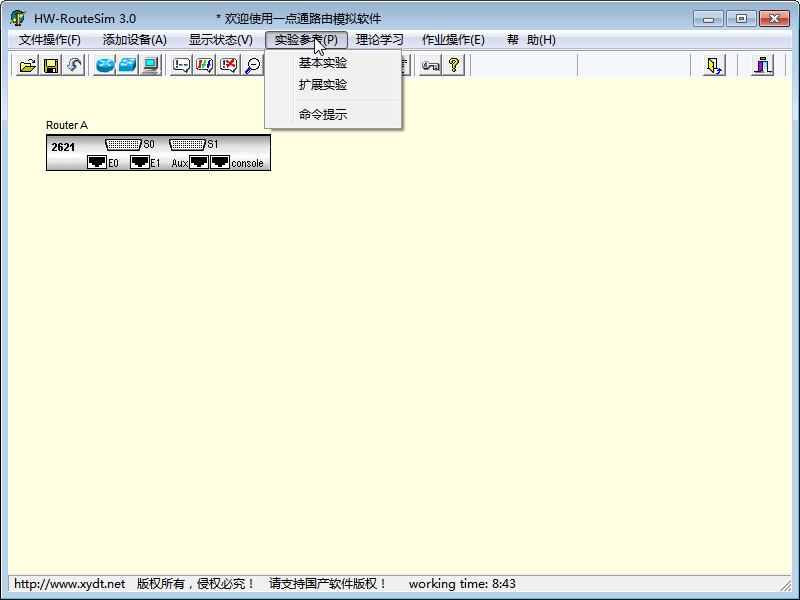
Task: Add a switch with the blue switch icon
Action: point(128,65)
